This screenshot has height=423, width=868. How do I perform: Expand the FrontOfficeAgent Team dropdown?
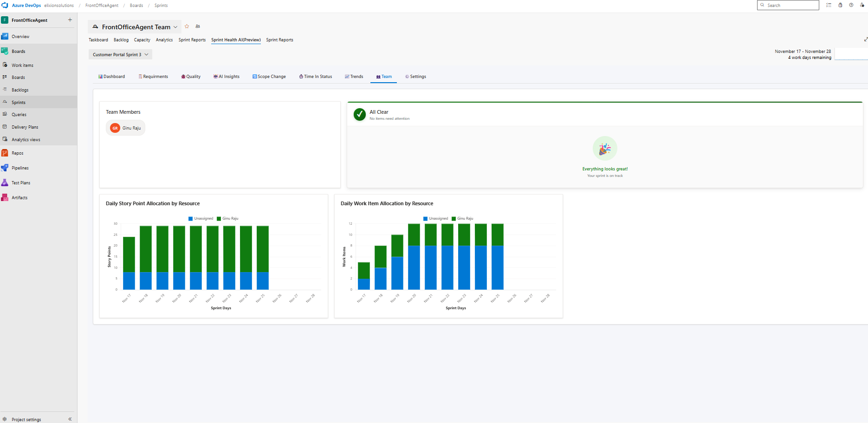pyautogui.click(x=175, y=27)
